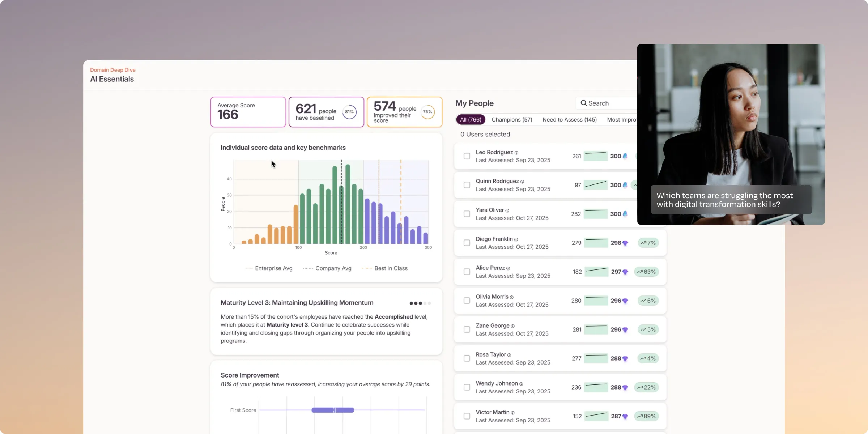
Task: Click info icon next to Wendy Johnson
Action: pos(521,384)
